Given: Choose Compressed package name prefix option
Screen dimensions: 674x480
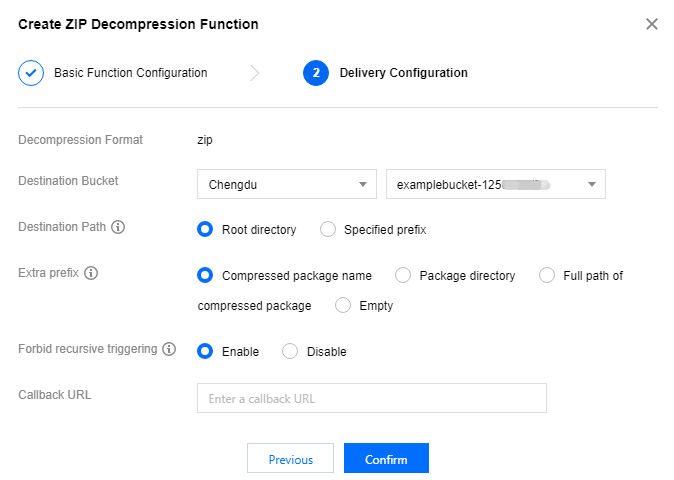Looking at the screenshot, I should [x=206, y=275].
